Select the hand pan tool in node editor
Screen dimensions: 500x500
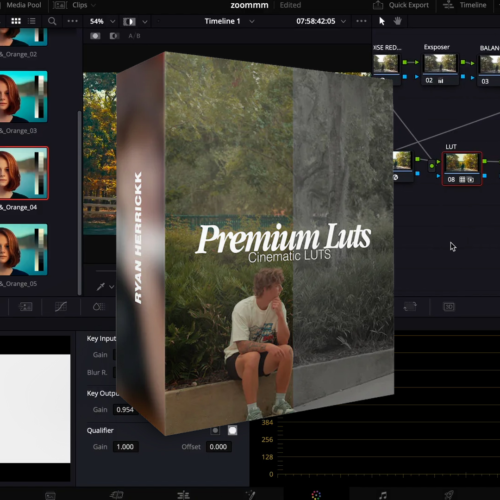click(397, 21)
